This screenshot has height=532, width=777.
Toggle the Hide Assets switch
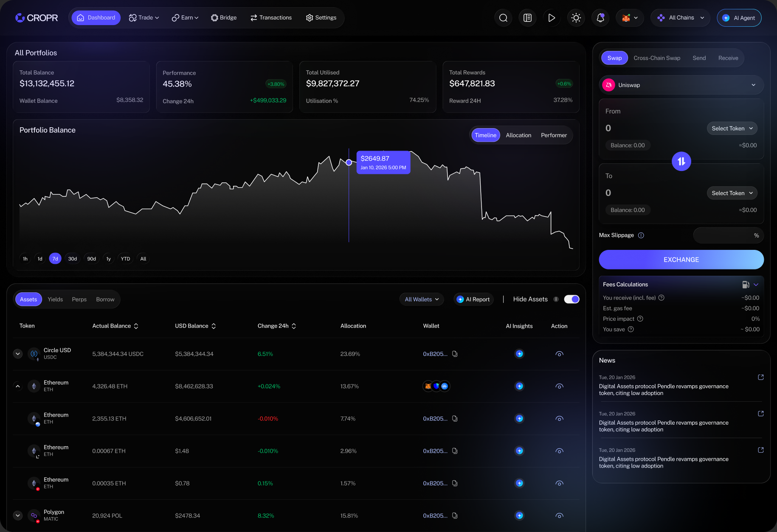pyautogui.click(x=571, y=299)
